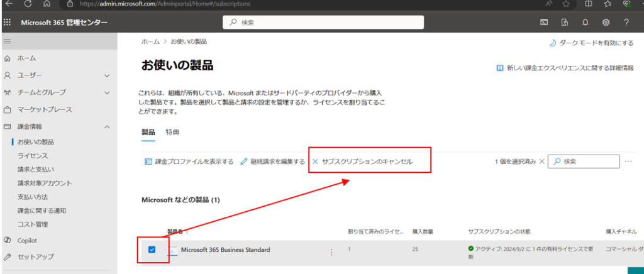Uncheck the Microsoft 365 Business Standard checkbox
644x274 pixels.
coord(152,249)
